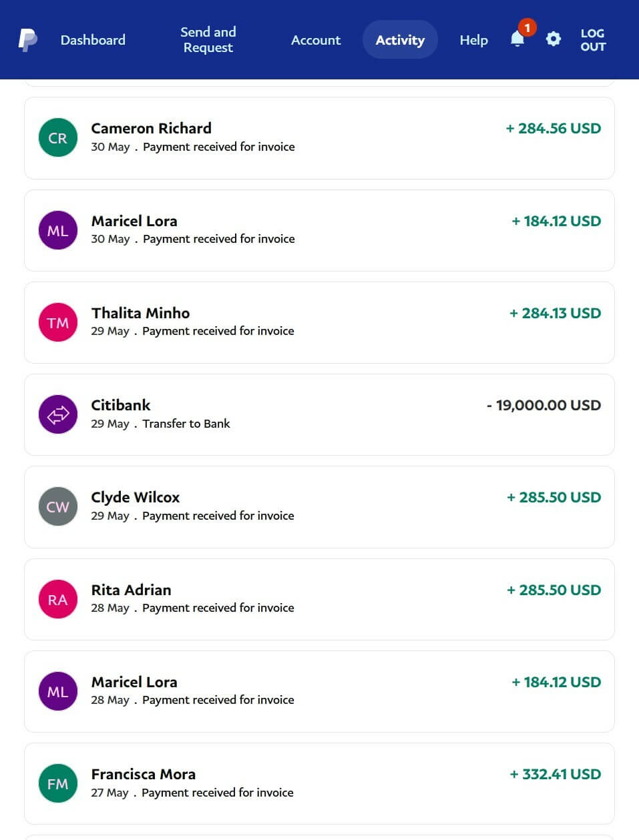Go to the Dashboard menu item

tap(93, 40)
